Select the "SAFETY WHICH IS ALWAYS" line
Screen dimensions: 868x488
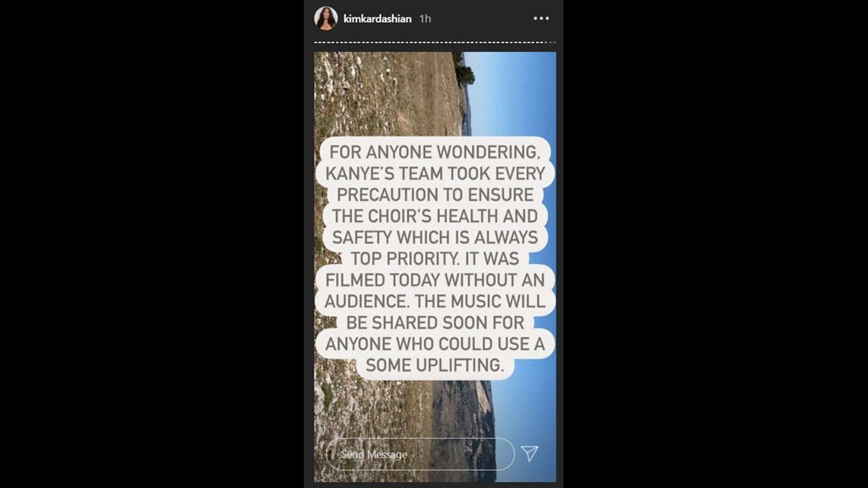click(435, 238)
